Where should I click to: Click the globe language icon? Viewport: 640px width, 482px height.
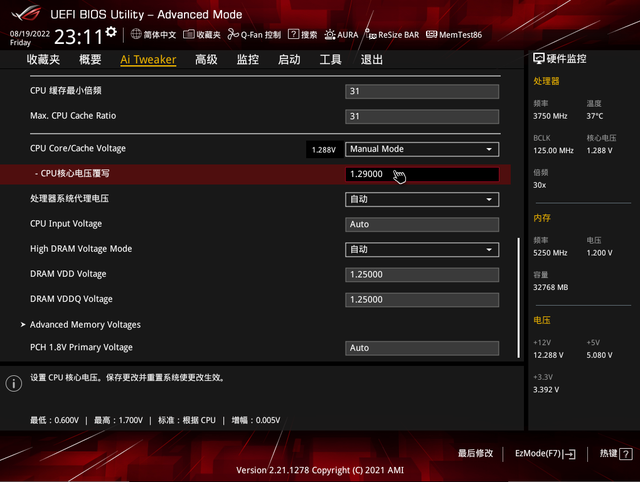coord(136,34)
